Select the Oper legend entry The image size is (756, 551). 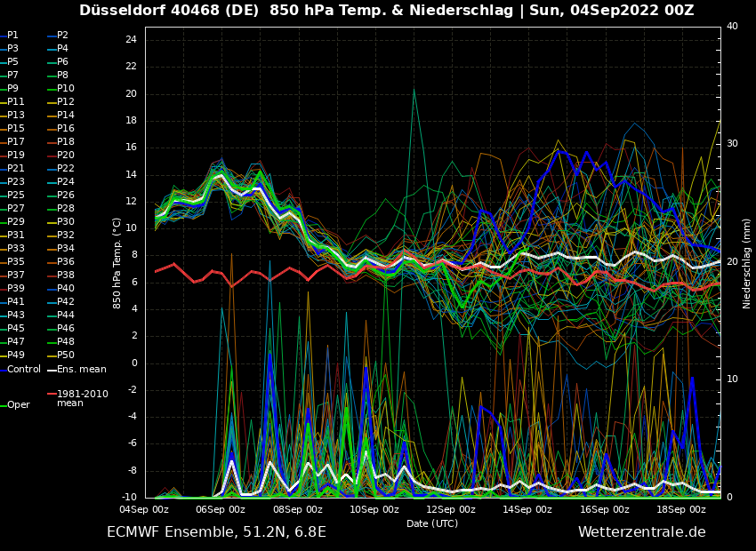coord(19,405)
